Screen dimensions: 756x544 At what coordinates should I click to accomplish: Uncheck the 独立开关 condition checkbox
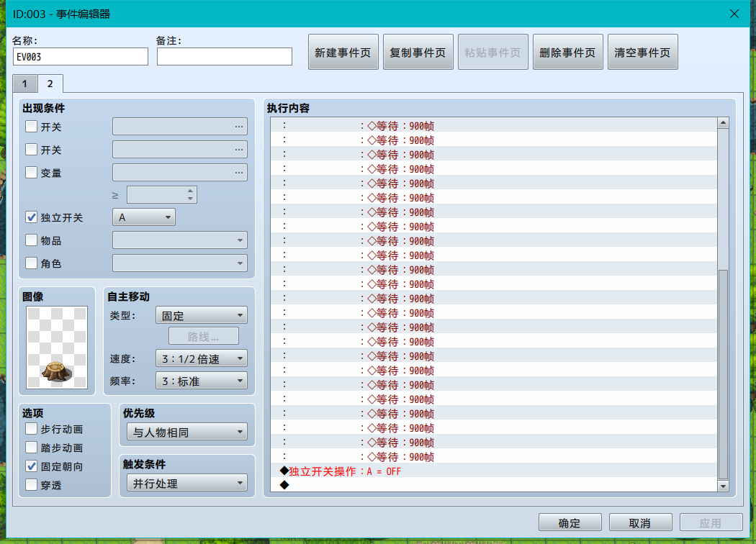[32, 217]
